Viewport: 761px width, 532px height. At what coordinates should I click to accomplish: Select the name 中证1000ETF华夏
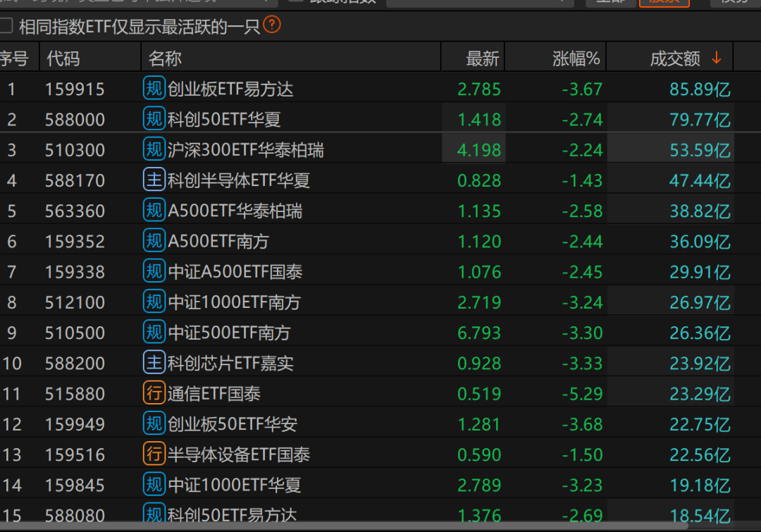point(235,485)
